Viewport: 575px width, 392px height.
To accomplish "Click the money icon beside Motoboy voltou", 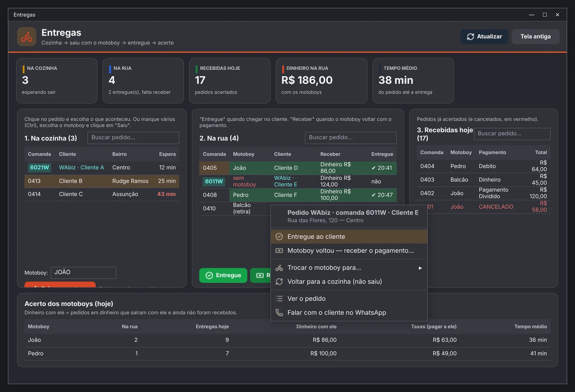I will (279, 251).
